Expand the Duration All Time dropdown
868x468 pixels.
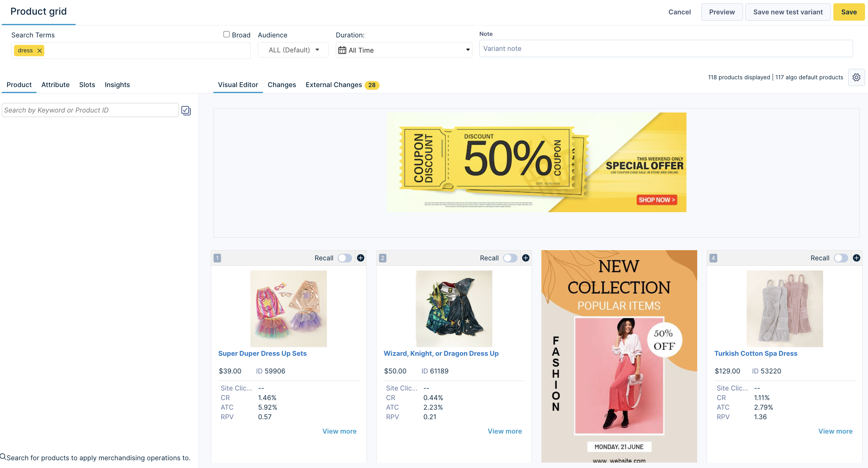pos(404,50)
